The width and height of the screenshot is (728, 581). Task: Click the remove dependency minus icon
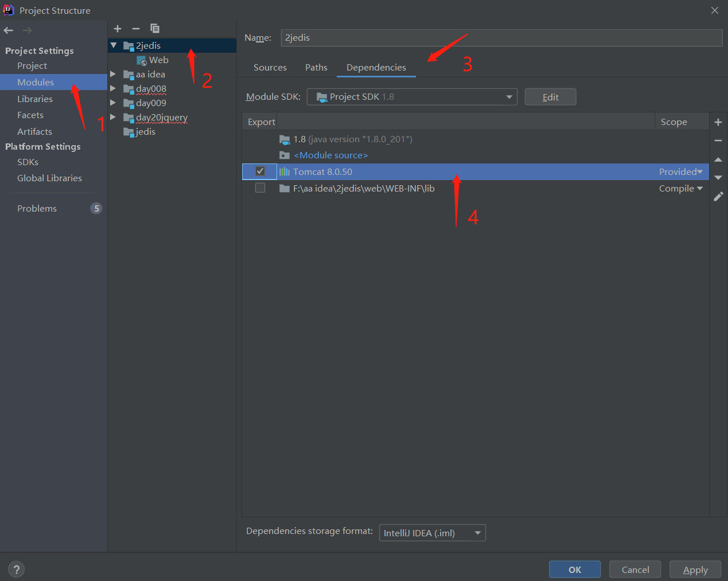point(718,141)
